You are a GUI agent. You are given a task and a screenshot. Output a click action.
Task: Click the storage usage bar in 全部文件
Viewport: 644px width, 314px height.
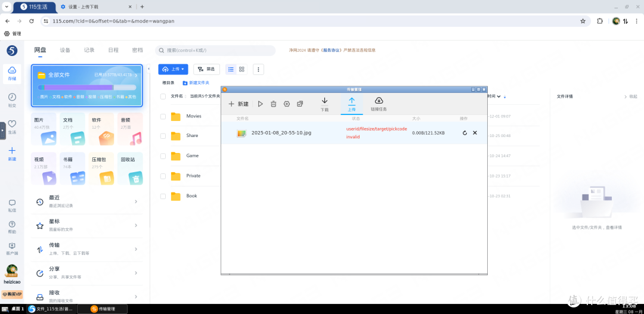tap(86, 88)
